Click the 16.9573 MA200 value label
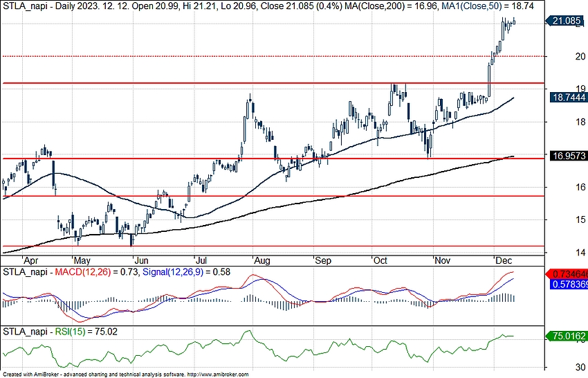This screenshot has width=588, height=378. click(x=569, y=156)
